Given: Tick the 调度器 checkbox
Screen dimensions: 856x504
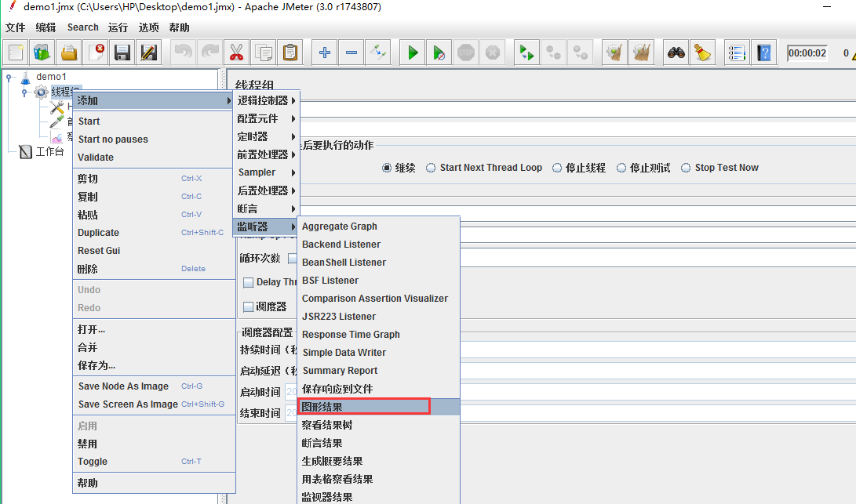Looking at the screenshot, I should (249, 307).
